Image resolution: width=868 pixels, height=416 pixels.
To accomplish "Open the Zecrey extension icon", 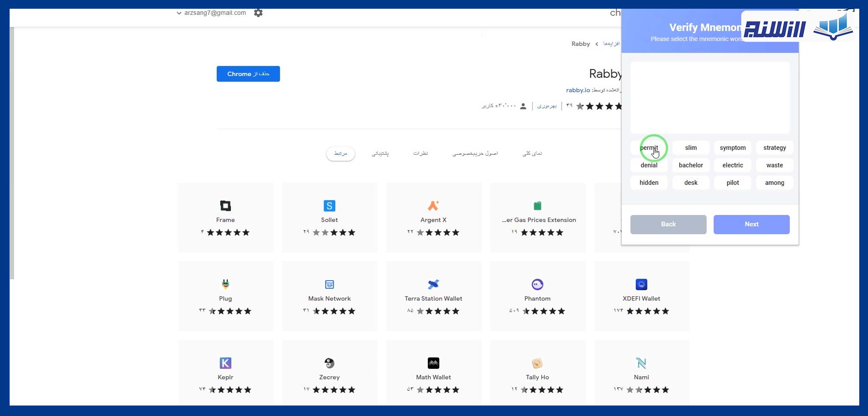I will pyautogui.click(x=330, y=363).
